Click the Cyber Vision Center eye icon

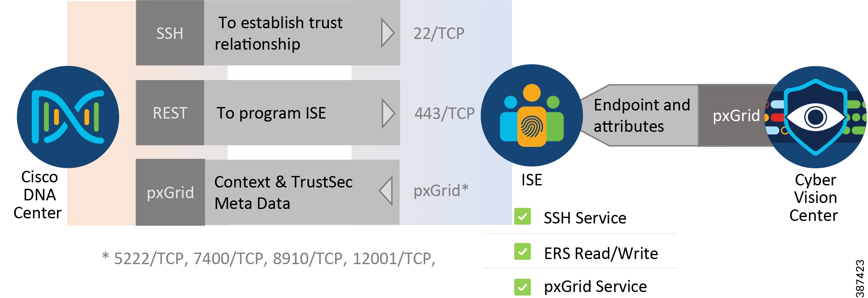(x=815, y=116)
